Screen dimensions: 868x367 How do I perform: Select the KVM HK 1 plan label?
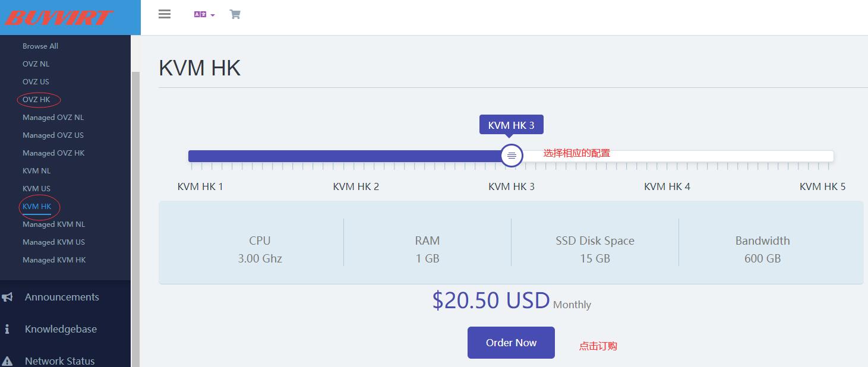point(200,186)
